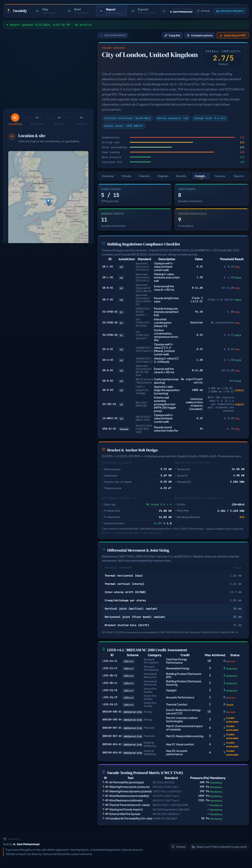This screenshot has width=252, height=868.
Task: Open the Orientation tab
Action: coord(145,176)
